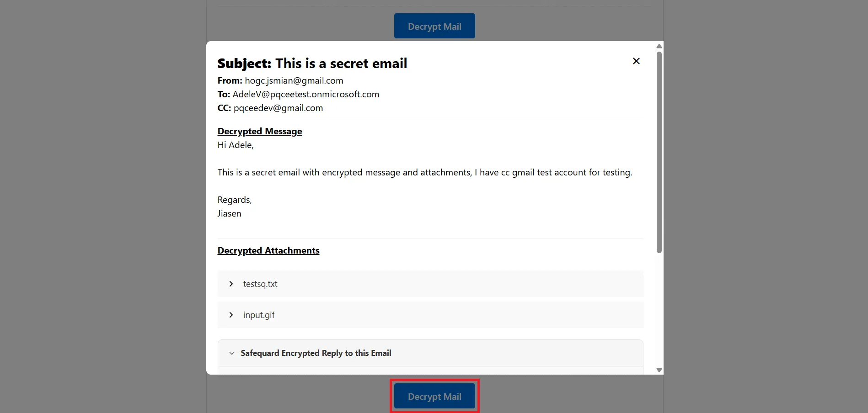The height and width of the screenshot is (413, 868).
Task: Click the 'Hi Adele,' greeting text
Action: point(235,145)
